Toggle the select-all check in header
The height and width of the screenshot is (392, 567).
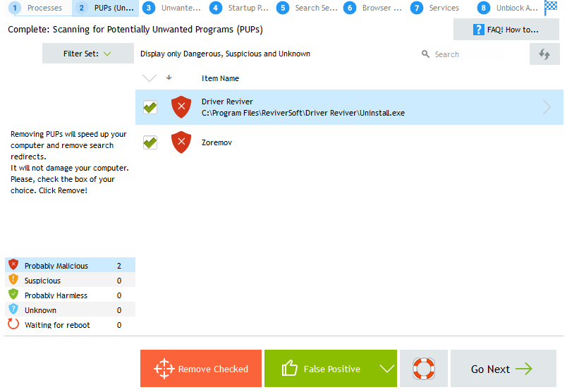tap(150, 78)
